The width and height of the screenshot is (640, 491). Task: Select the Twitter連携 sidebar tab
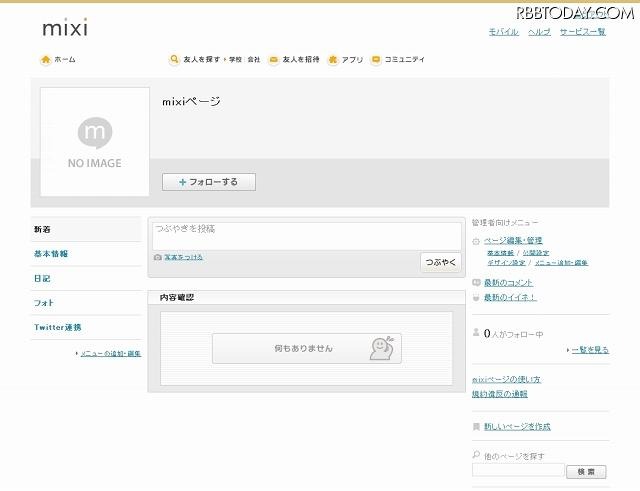[86, 327]
